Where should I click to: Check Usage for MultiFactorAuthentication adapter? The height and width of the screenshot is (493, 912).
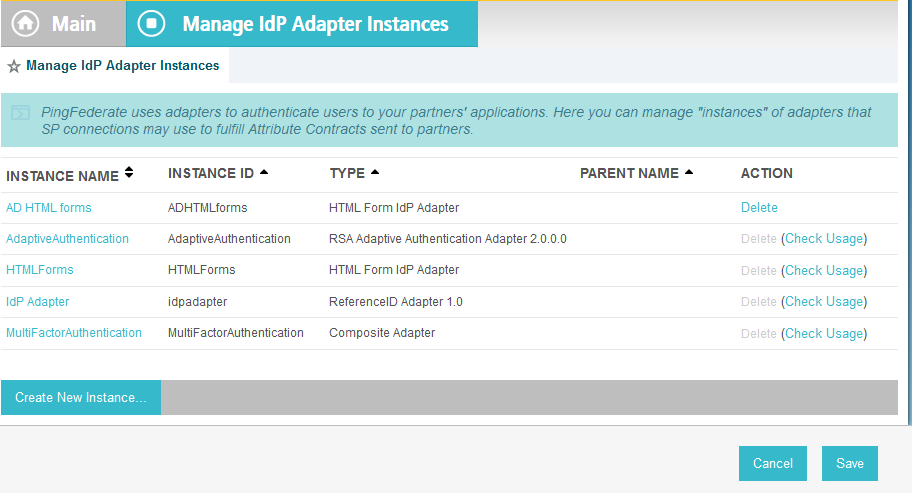click(824, 333)
